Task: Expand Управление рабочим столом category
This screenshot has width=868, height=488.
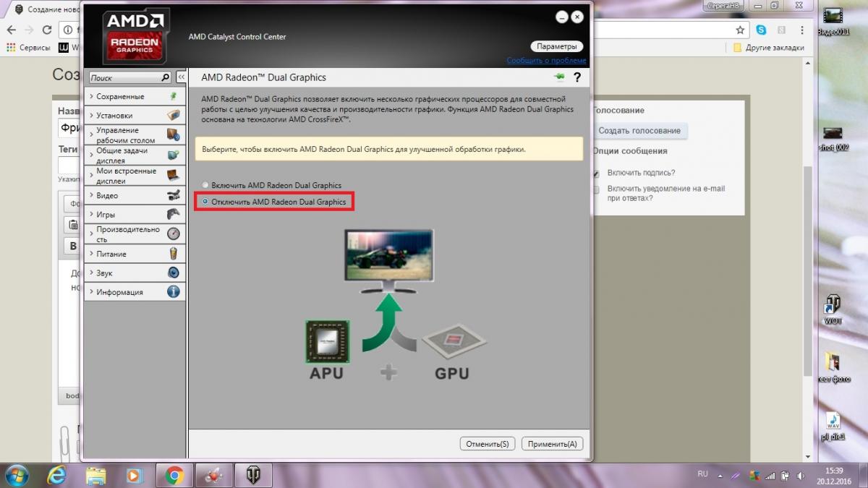Action: click(x=135, y=134)
